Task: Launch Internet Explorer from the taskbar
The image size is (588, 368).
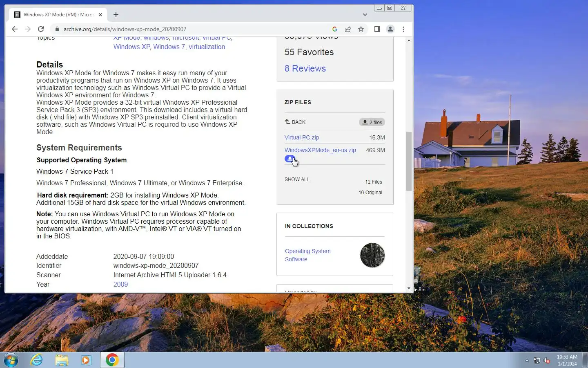Action: (x=37, y=360)
